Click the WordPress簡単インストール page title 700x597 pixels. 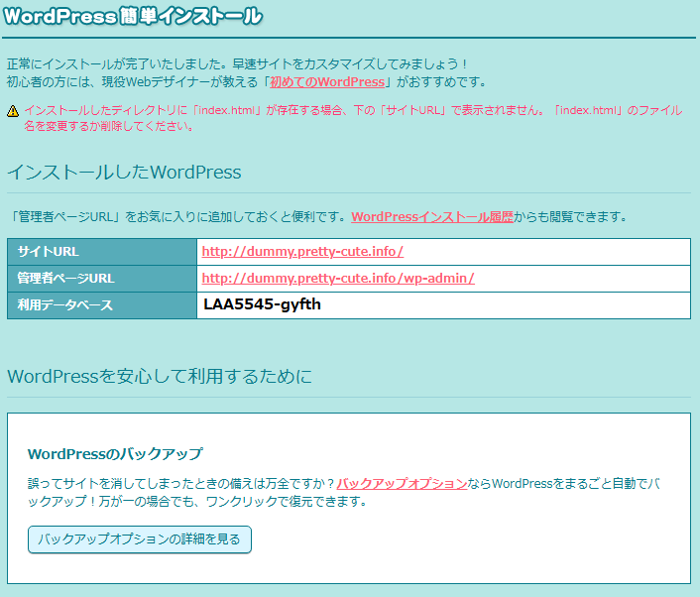[134, 16]
